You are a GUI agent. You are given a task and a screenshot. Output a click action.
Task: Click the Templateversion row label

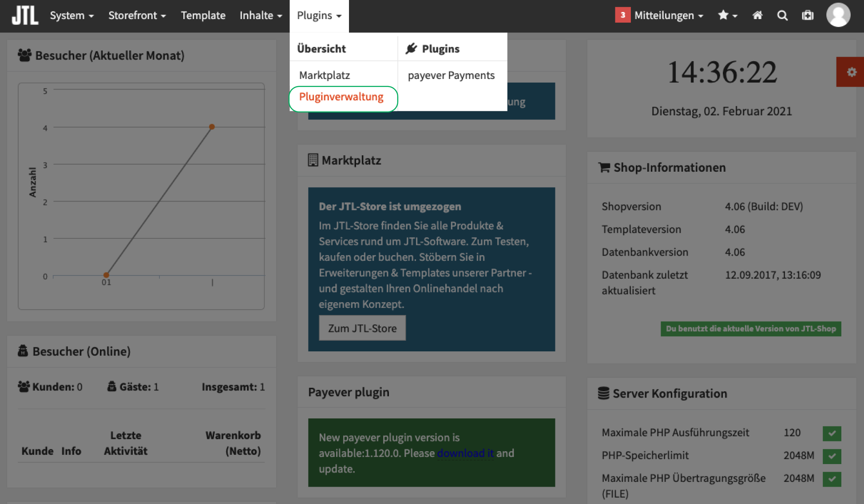[641, 229]
